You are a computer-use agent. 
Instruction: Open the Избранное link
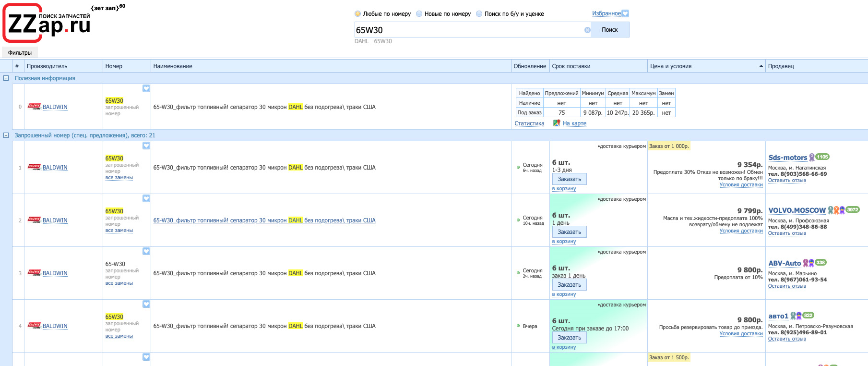(606, 13)
